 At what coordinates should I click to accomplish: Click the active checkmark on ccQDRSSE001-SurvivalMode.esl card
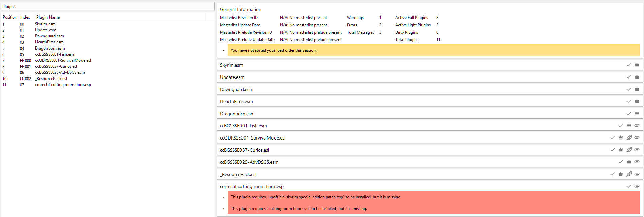pos(613,137)
